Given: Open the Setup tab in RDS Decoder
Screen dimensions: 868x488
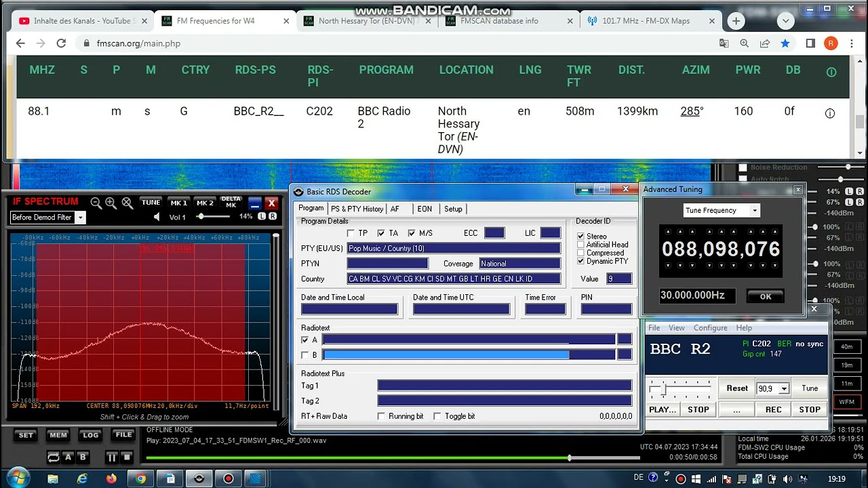Looking at the screenshot, I should (x=453, y=209).
